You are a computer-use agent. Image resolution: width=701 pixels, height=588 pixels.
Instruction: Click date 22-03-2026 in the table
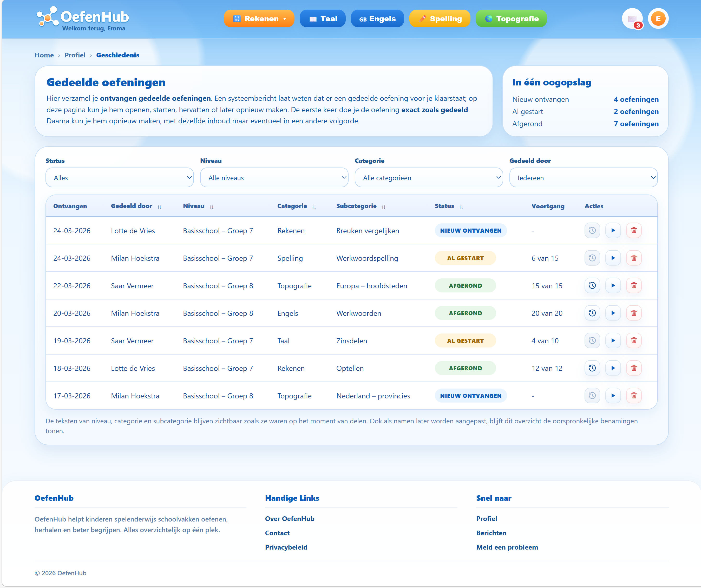(72, 286)
